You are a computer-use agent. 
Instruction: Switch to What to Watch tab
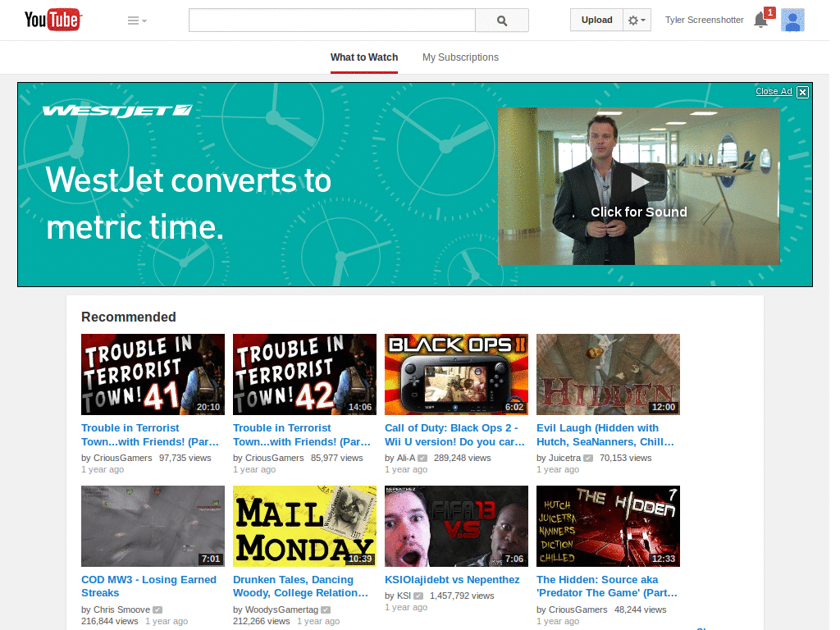(363, 57)
